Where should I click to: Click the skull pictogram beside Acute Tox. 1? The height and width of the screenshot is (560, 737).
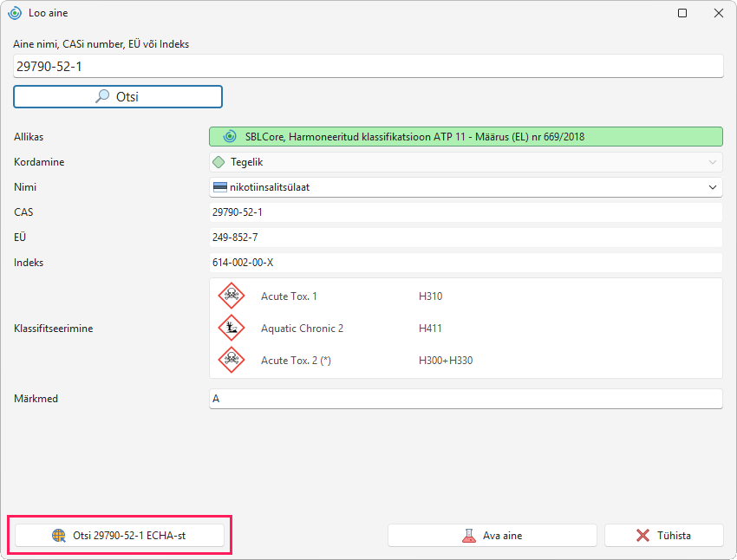[232, 296]
